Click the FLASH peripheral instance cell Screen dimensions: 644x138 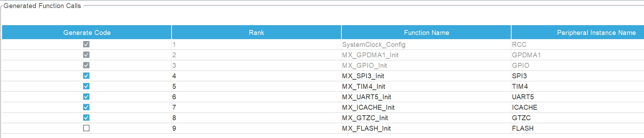(x=578, y=128)
